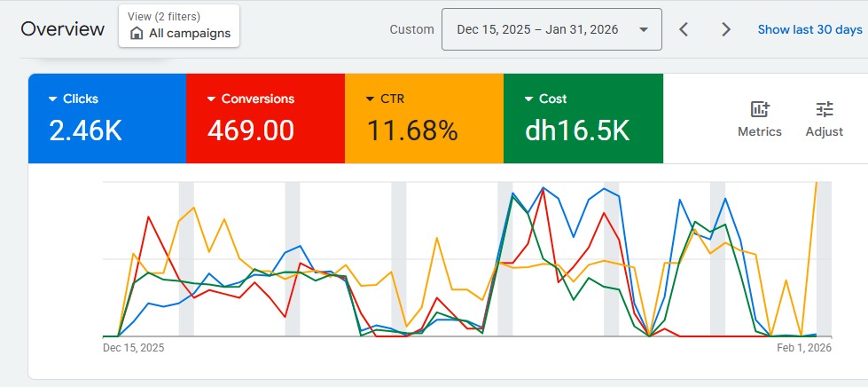Go to previous date range arrow
Image resolution: width=868 pixels, height=387 pixels.
click(684, 29)
